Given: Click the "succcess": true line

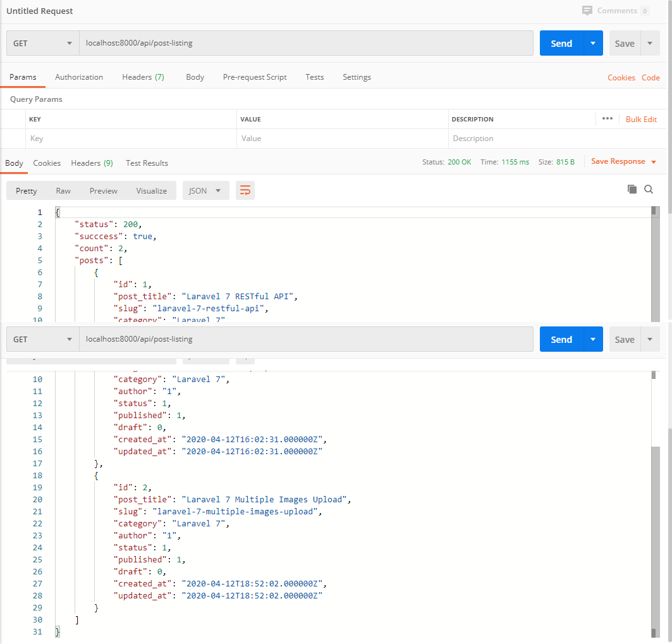Looking at the screenshot, I should (x=115, y=236).
